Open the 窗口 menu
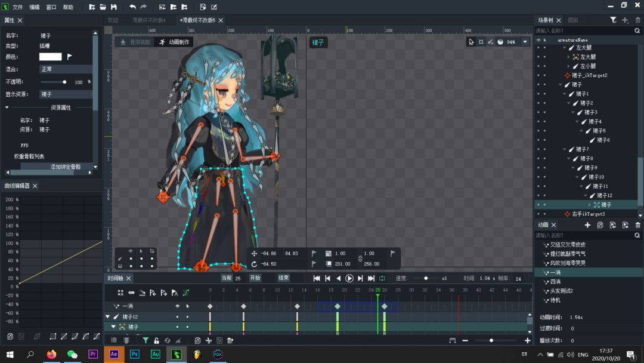The image size is (644, 363). point(51,7)
